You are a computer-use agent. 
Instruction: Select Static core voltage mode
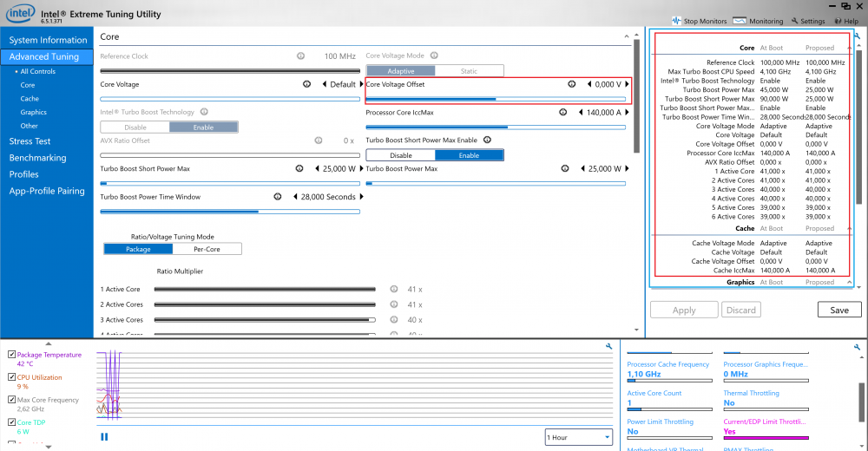(468, 71)
